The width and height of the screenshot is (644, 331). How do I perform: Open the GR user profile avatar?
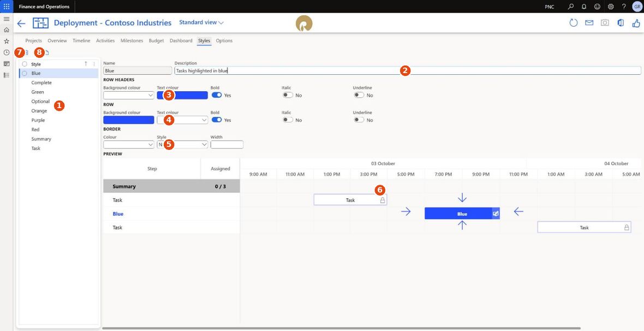pyautogui.click(x=636, y=7)
